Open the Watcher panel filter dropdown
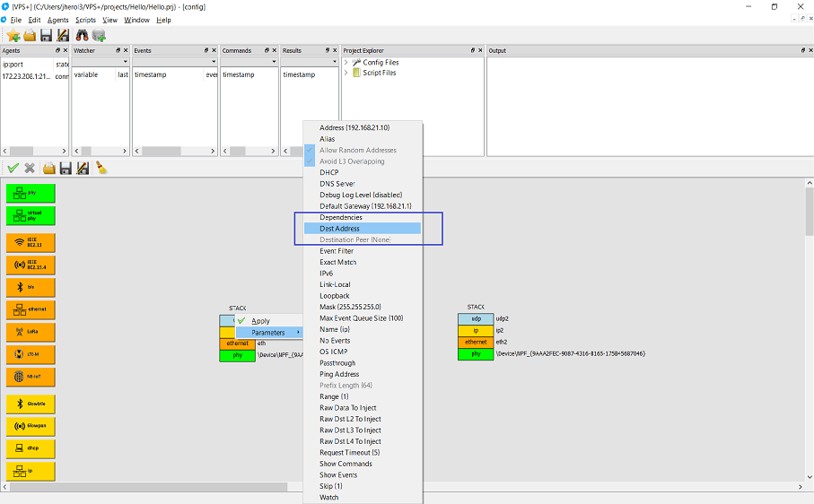The image size is (814, 504). 124,63
